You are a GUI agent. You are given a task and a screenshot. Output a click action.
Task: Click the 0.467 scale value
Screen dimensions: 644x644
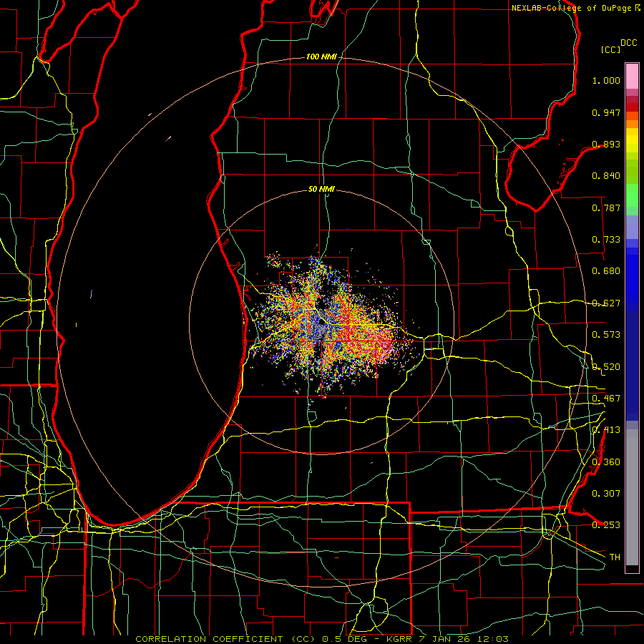point(606,399)
